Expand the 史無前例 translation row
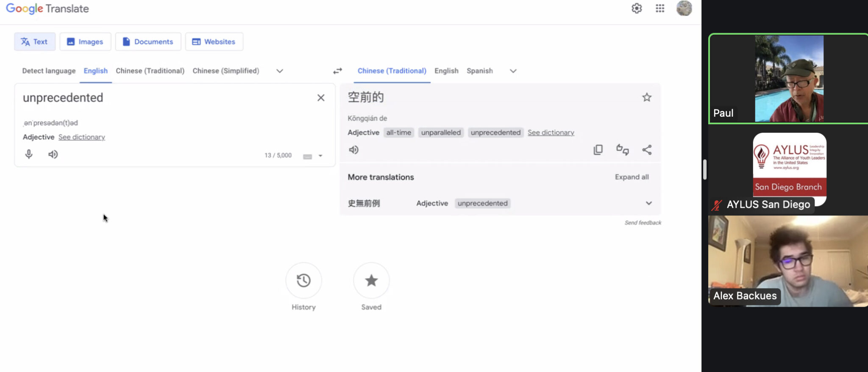The height and width of the screenshot is (372, 868). point(649,203)
